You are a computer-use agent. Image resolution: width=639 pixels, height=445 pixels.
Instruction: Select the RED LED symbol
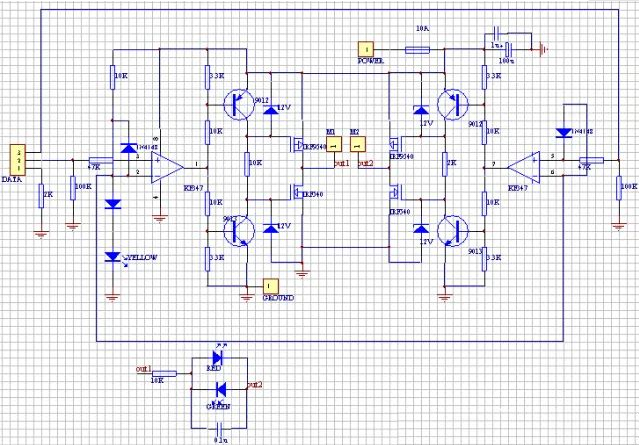219,359
